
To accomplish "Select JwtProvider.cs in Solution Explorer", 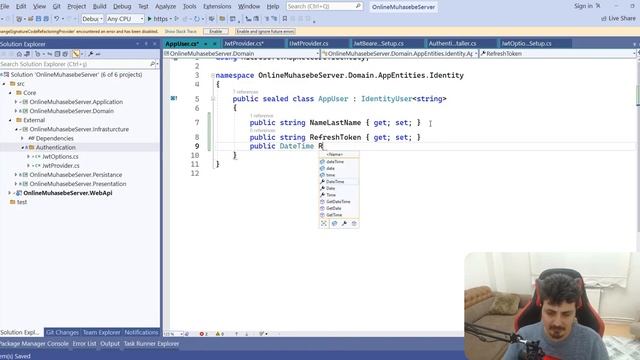I will pos(61,166).
